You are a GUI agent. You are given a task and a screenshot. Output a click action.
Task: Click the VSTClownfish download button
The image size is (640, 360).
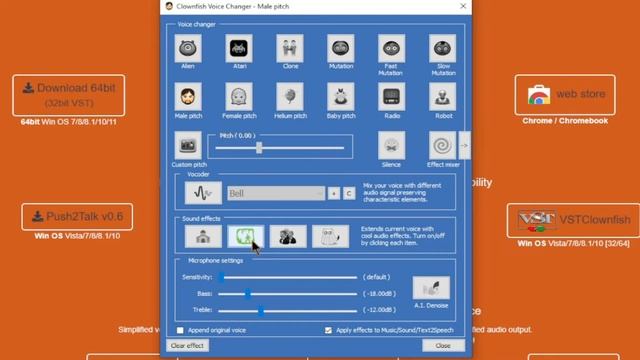coord(573,220)
